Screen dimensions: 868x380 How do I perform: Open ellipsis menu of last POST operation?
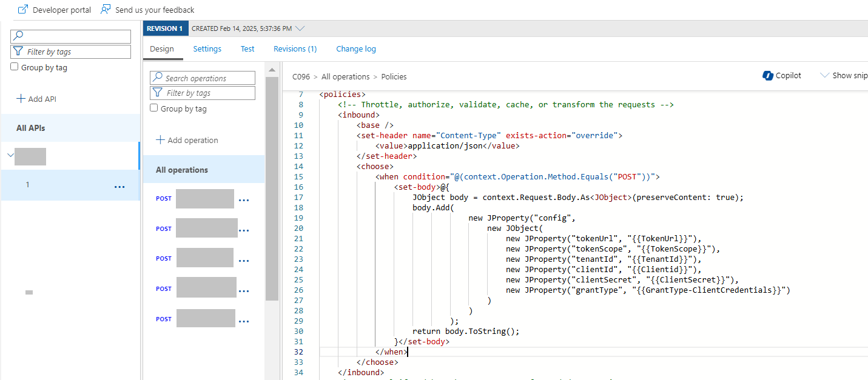coord(244,321)
